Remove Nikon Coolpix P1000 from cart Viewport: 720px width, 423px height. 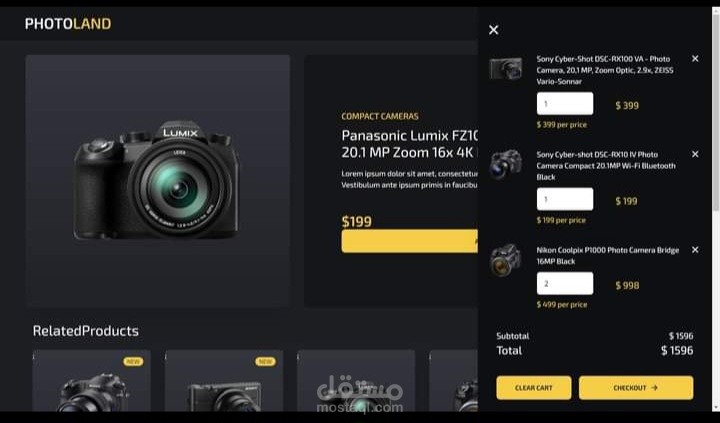[x=695, y=250]
